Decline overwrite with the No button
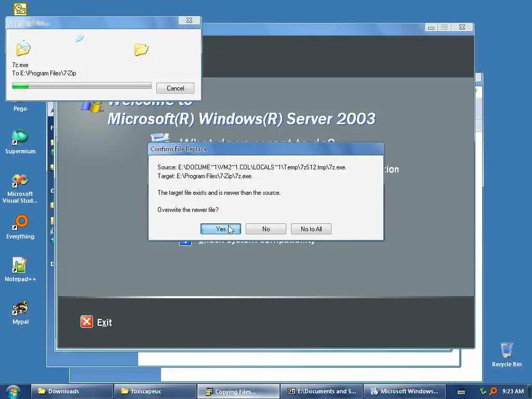This screenshot has height=399, width=532. tap(266, 229)
